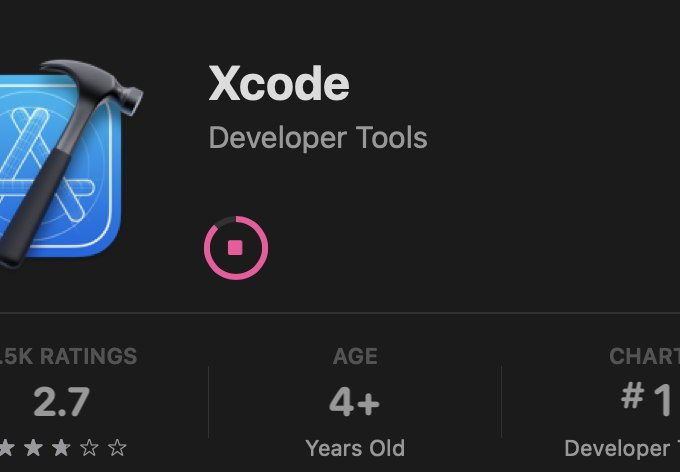The image size is (680, 472).
Task: Click the second filled rating star
Action: click(35, 447)
